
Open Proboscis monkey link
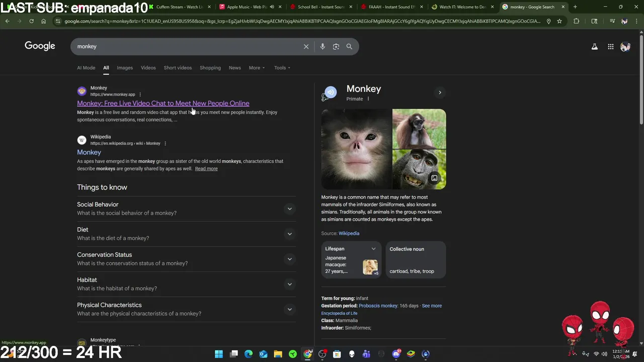pyautogui.click(x=378, y=306)
